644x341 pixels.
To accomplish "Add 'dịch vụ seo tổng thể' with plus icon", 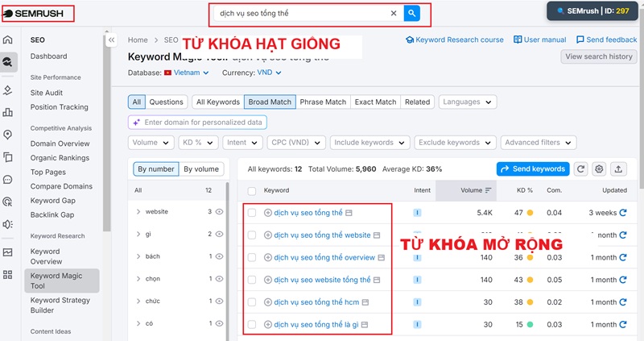I will click(268, 213).
